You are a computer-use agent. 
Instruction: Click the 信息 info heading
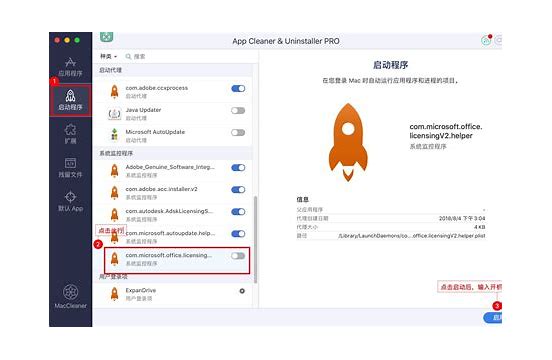pyautogui.click(x=302, y=200)
